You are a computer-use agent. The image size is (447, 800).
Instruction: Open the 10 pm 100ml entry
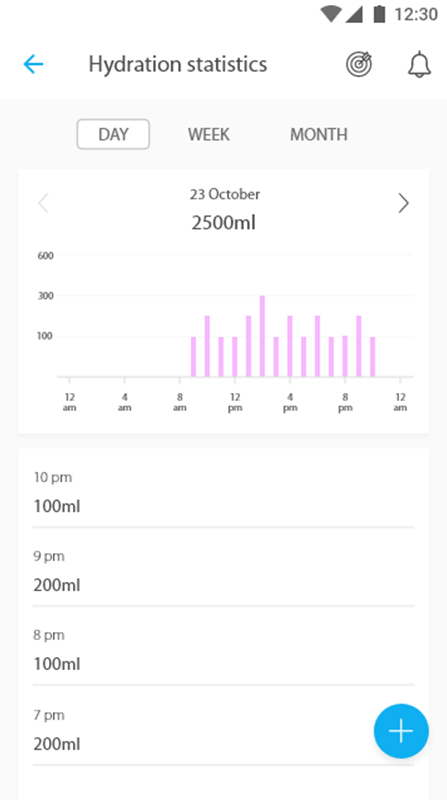pos(224,492)
